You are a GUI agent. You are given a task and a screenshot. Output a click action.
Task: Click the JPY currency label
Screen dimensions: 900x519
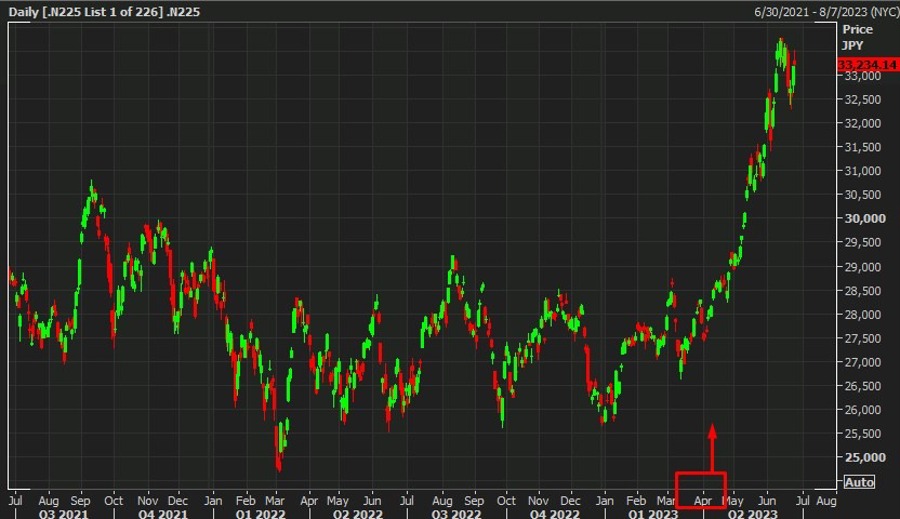853,45
